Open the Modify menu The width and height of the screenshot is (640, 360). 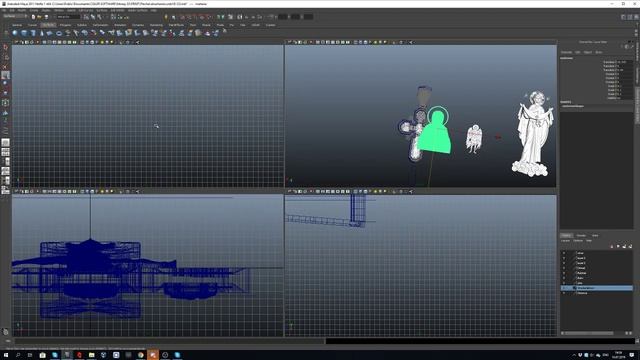21,10
